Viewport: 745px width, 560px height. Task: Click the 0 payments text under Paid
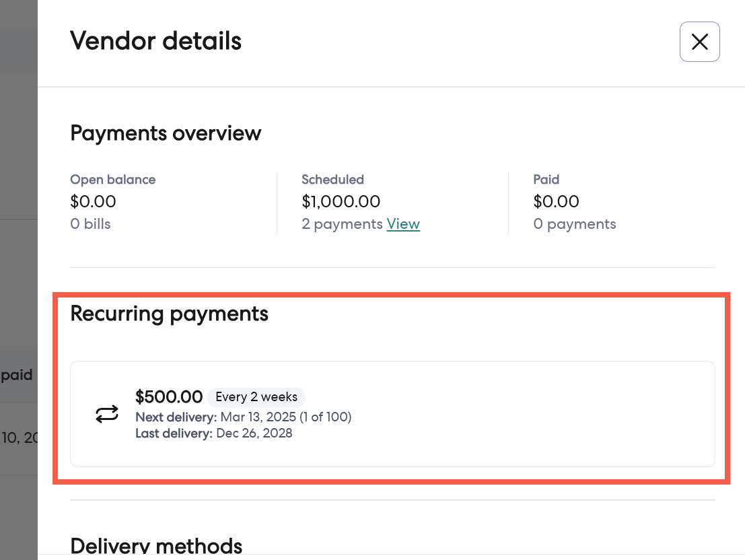(x=574, y=224)
